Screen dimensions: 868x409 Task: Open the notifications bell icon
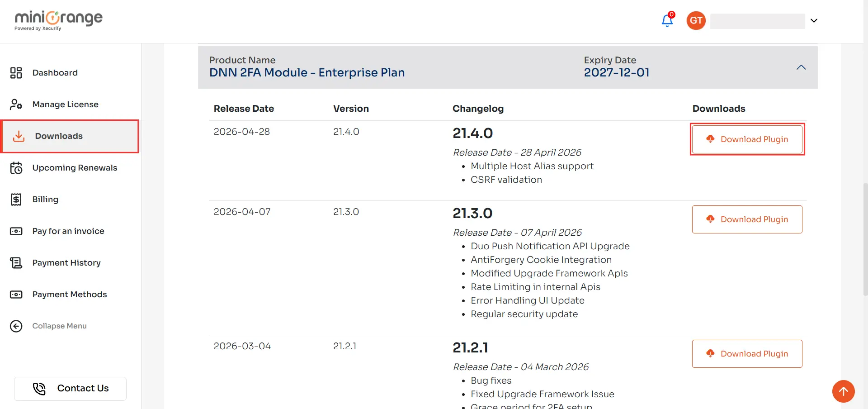click(x=667, y=20)
